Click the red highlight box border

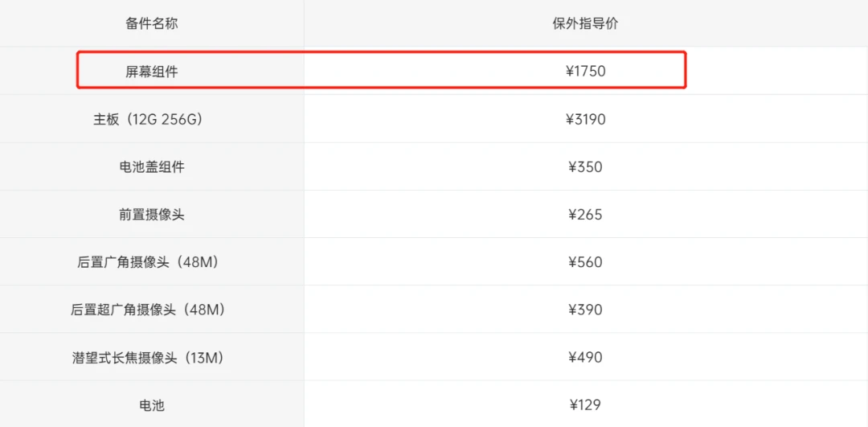tap(382, 52)
